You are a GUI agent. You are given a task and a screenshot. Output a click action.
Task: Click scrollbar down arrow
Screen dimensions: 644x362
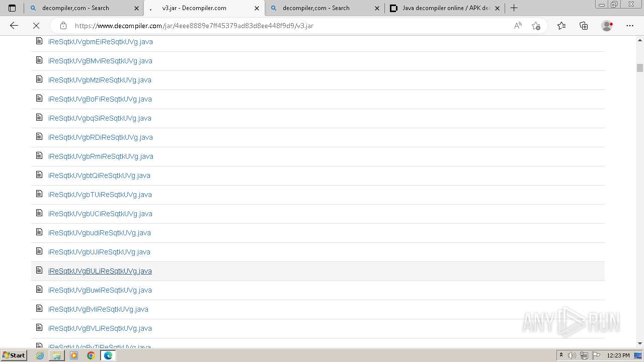(x=640, y=343)
